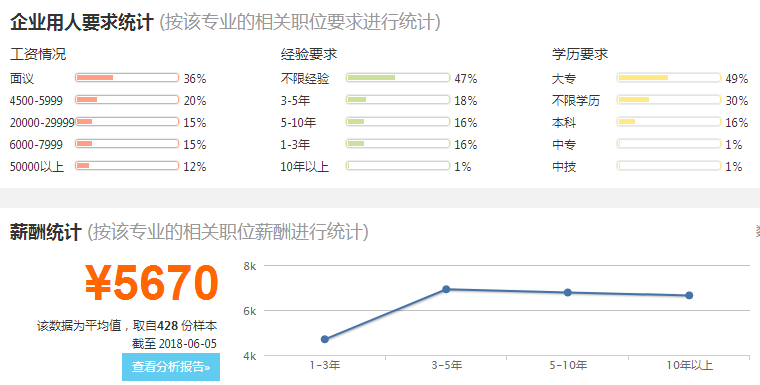This screenshot has width=760, height=385.
Task: Click the 5-10年 x-axis label on chart
Action: [568, 365]
